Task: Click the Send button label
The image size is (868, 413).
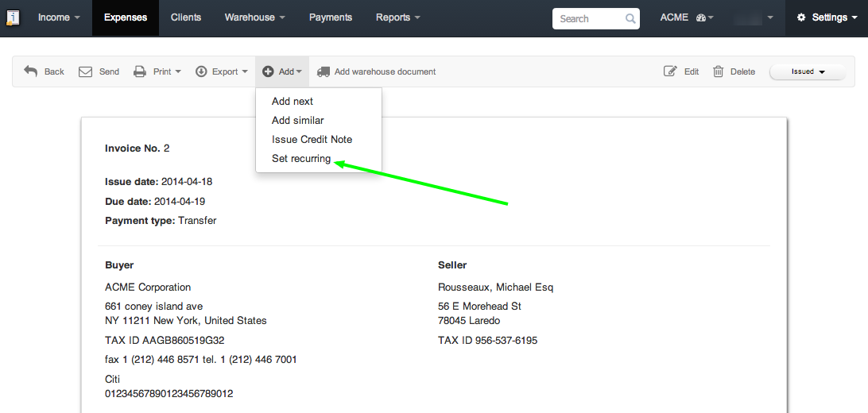Action: click(x=109, y=71)
